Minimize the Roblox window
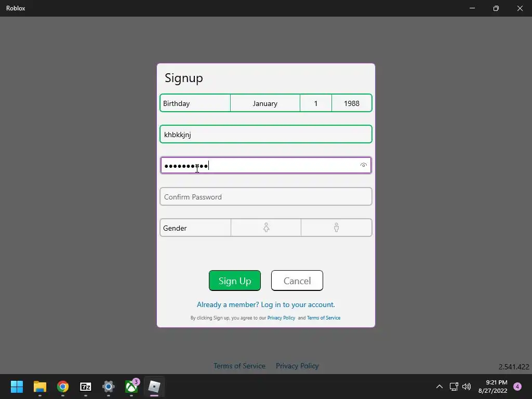 [472, 8]
